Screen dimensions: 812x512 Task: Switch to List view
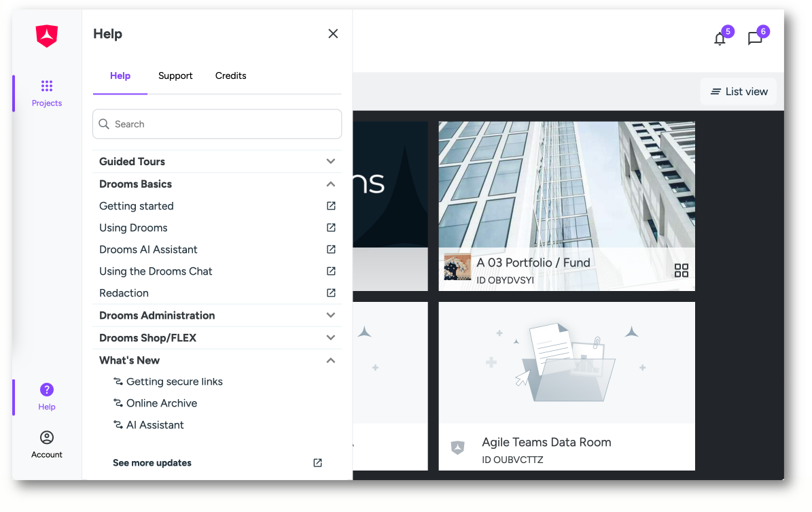(739, 92)
